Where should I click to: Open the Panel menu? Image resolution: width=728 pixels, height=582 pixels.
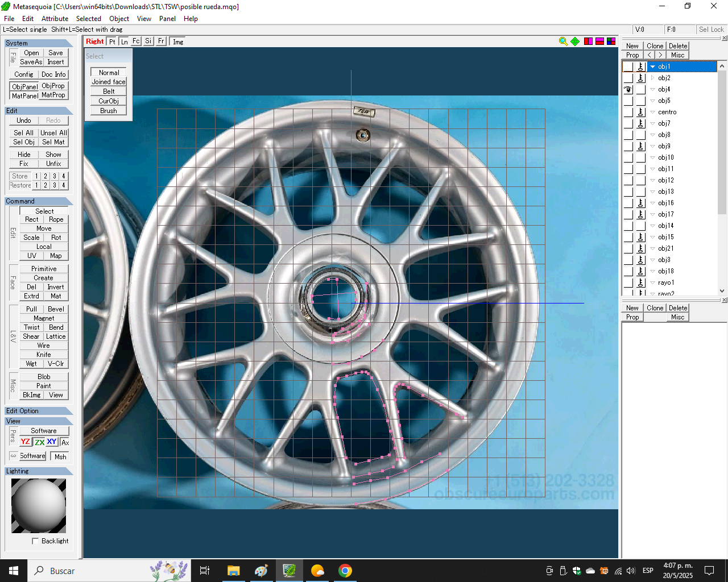coord(167,19)
